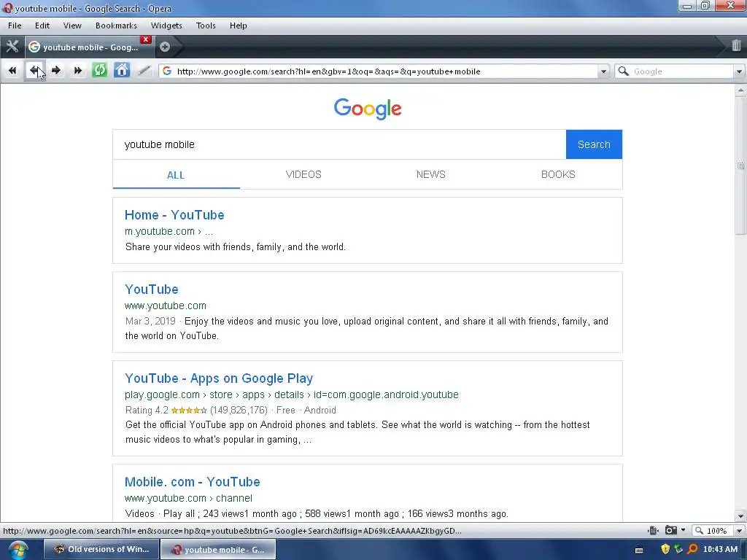Toggle Fit to Width icon in status bar
This screenshot has height=560, width=747.
653,531
